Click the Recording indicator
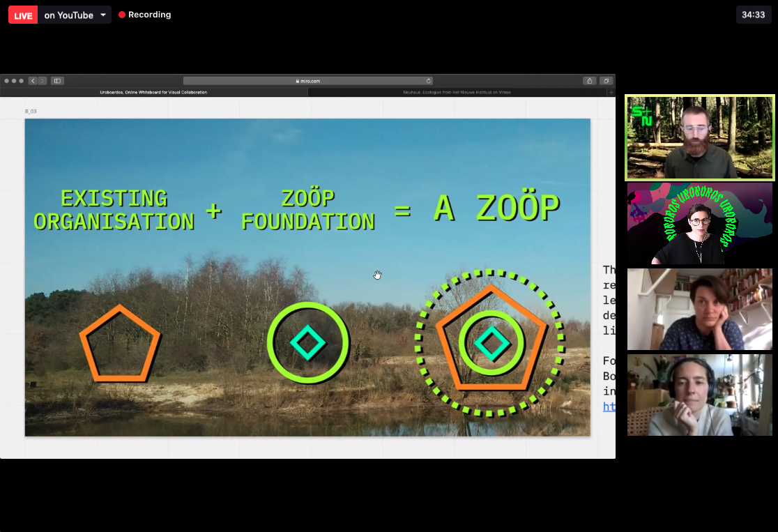 pos(145,15)
